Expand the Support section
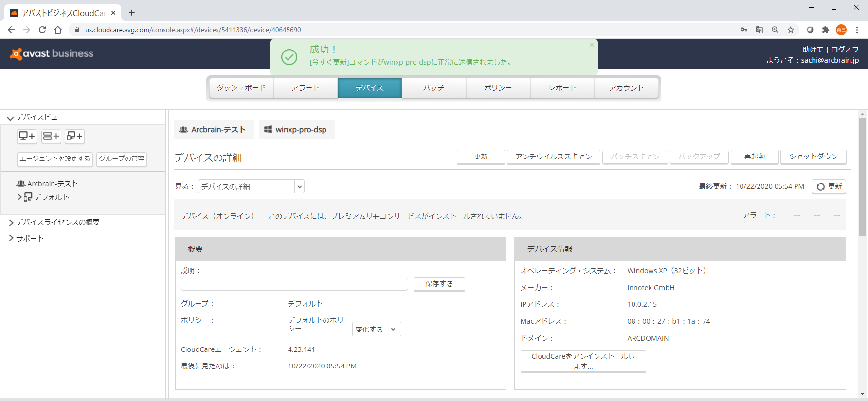This screenshot has width=868, height=401. click(11, 238)
